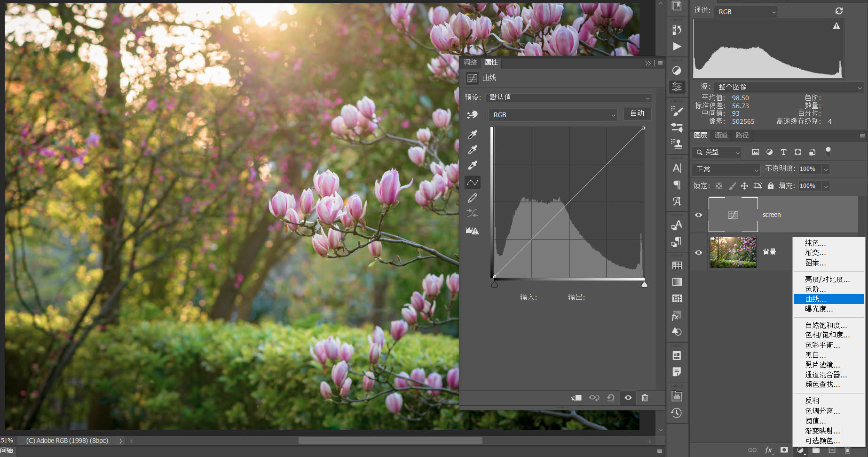Pick the white point eyedropper in Curves

[473, 165]
